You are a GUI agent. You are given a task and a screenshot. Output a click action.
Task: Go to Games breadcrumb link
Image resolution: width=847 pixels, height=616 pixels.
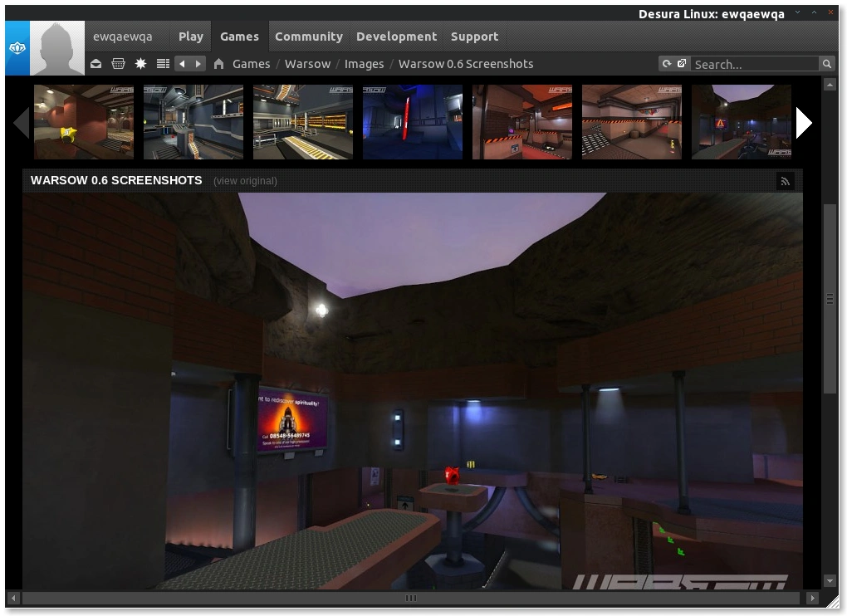[x=251, y=64]
